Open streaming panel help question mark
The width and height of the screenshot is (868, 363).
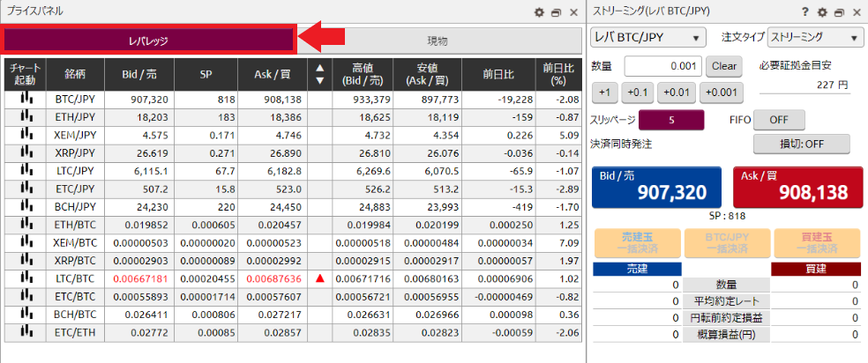804,11
